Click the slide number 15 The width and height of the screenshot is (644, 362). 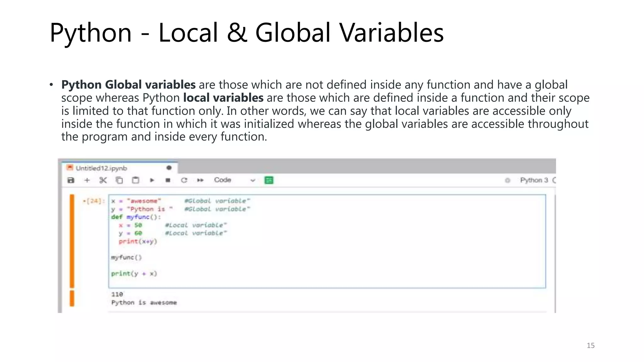click(591, 345)
